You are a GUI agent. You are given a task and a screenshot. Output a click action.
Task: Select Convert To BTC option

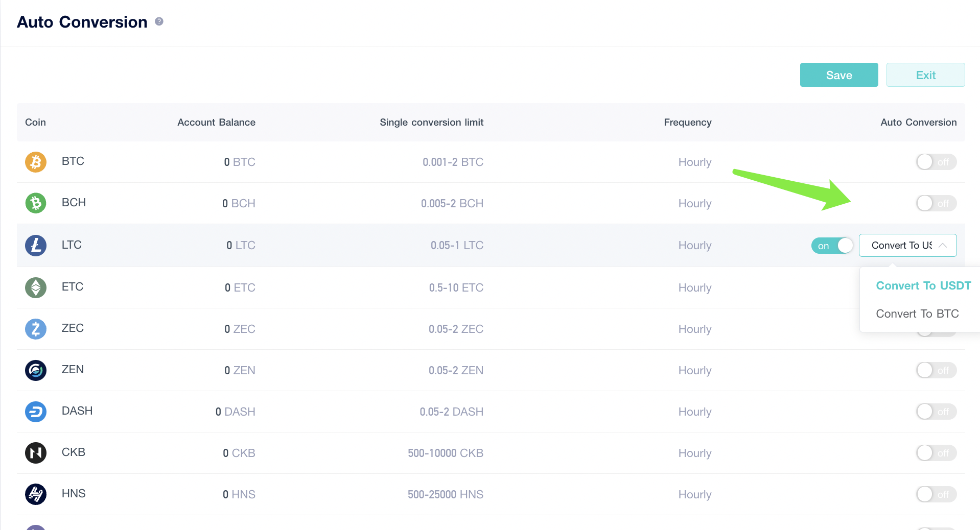click(917, 314)
